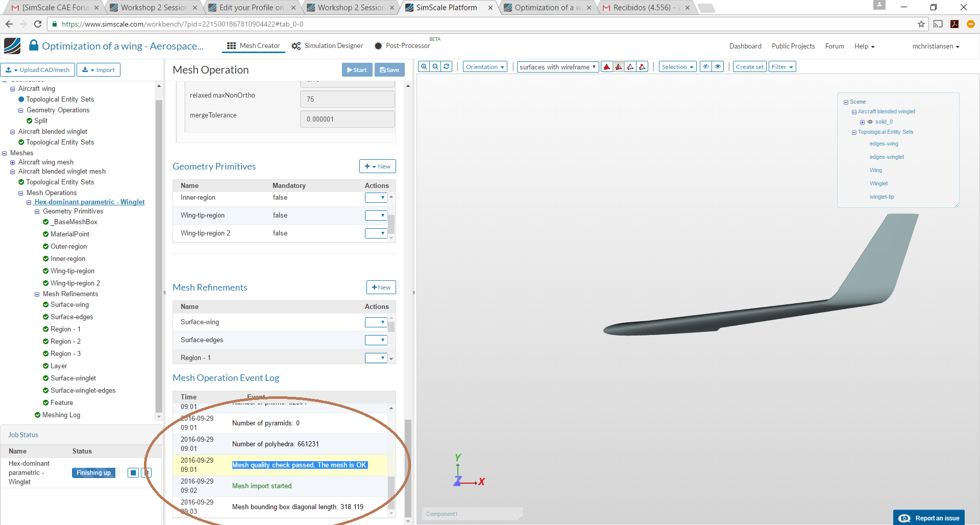Click status icon next to _BaseMeshBox
Screen dimensions: 980x525
[x=46, y=222]
